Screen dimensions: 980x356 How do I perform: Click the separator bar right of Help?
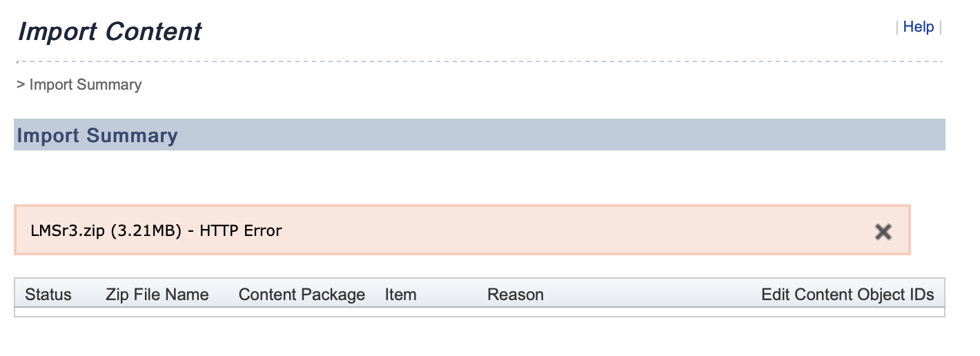point(940,27)
